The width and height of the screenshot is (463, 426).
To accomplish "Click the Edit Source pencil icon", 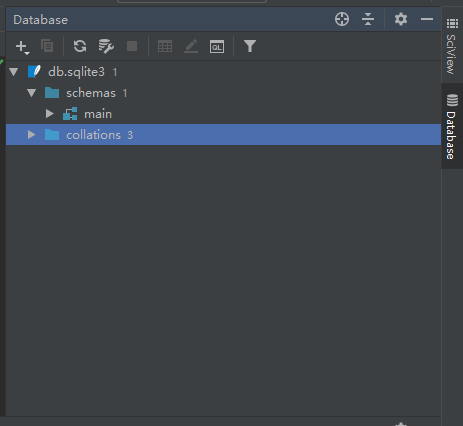I will (x=191, y=46).
